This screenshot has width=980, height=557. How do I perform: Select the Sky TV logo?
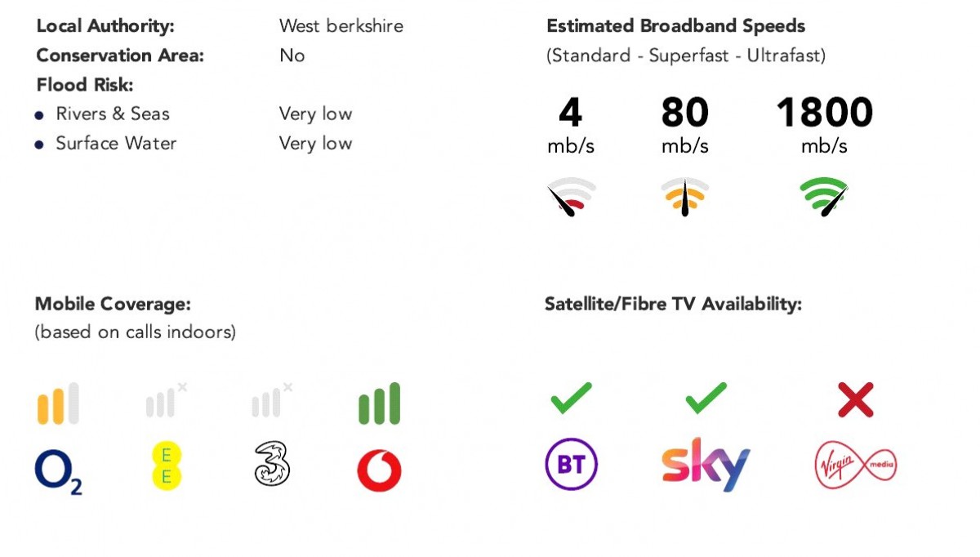click(x=706, y=465)
